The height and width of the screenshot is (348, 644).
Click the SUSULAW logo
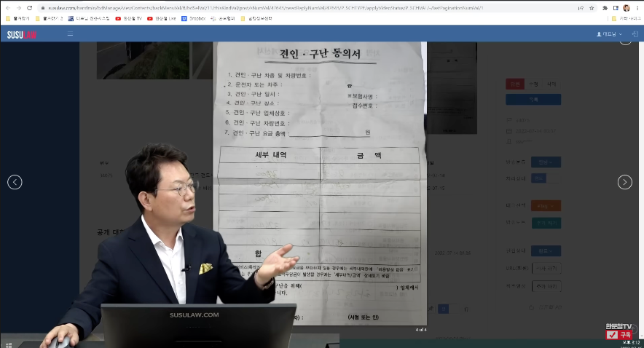[22, 35]
